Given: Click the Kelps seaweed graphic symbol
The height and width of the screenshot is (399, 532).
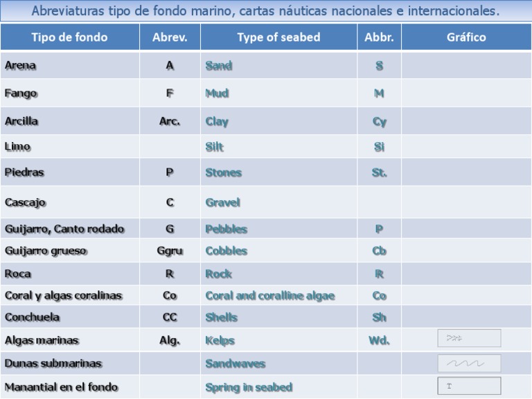Looking at the screenshot, I should tap(469, 338).
